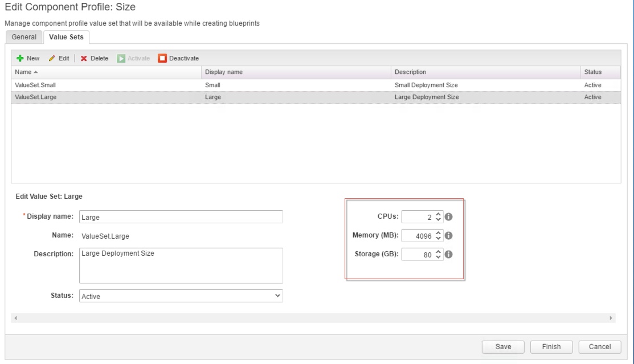Click the Finish button
Viewport: 634px width, 364px height.
(x=551, y=346)
